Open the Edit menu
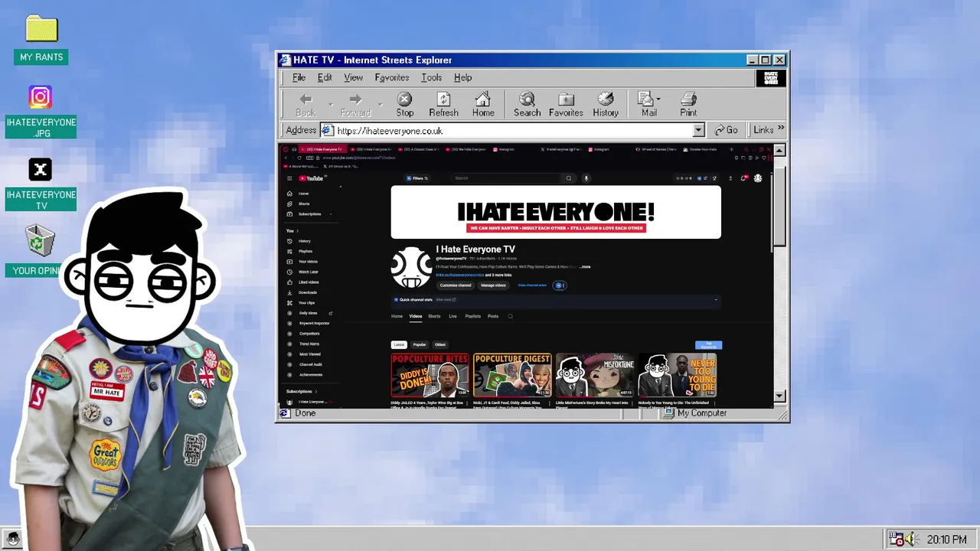 click(325, 77)
